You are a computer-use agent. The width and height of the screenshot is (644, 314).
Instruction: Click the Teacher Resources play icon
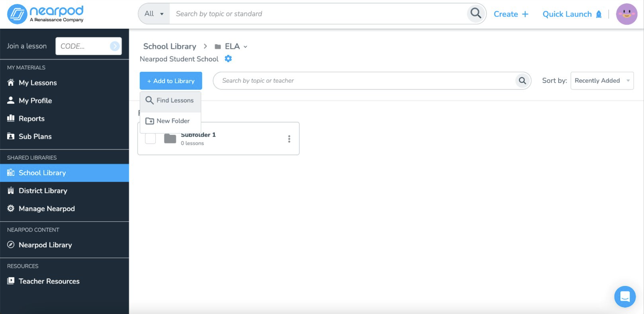click(x=11, y=281)
